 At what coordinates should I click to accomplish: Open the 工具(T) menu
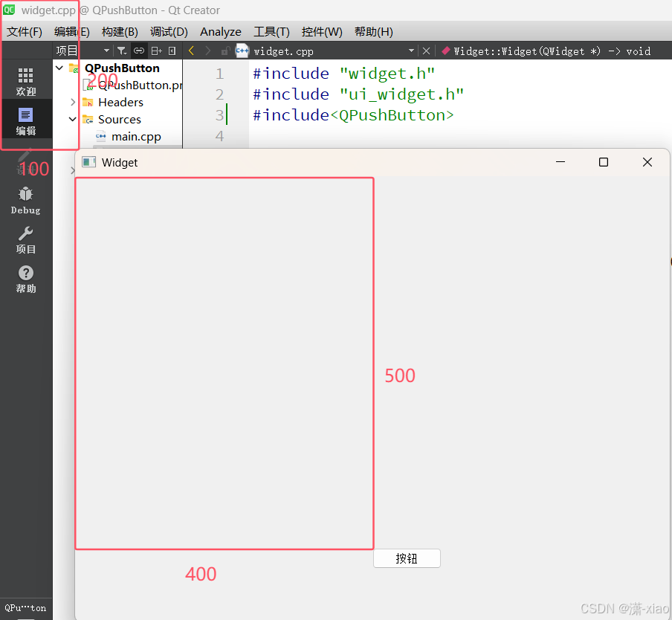tap(272, 32)
